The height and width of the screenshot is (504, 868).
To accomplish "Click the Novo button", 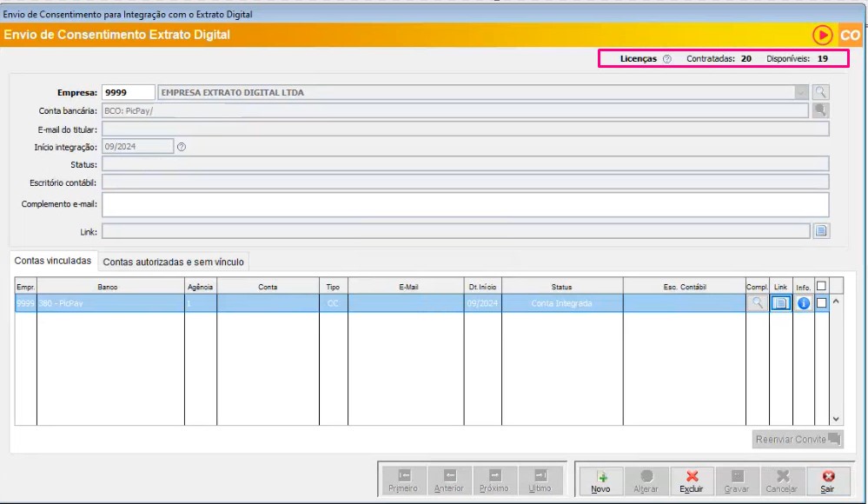I will click(x=600, y=481).
